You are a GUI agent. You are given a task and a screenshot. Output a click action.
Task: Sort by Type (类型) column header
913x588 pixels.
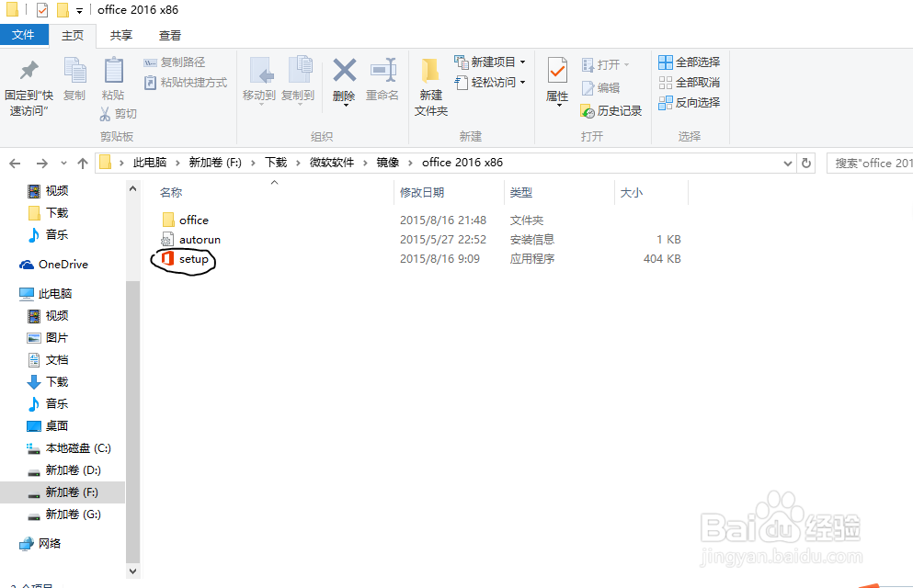pos(521,193)
